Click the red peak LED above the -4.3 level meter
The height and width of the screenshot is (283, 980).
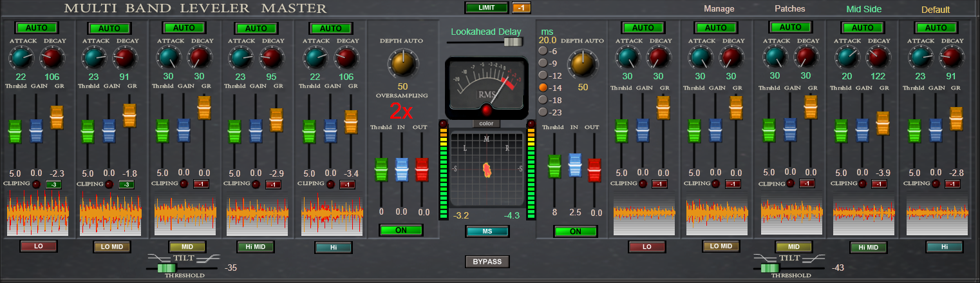[x=531, y=123]
